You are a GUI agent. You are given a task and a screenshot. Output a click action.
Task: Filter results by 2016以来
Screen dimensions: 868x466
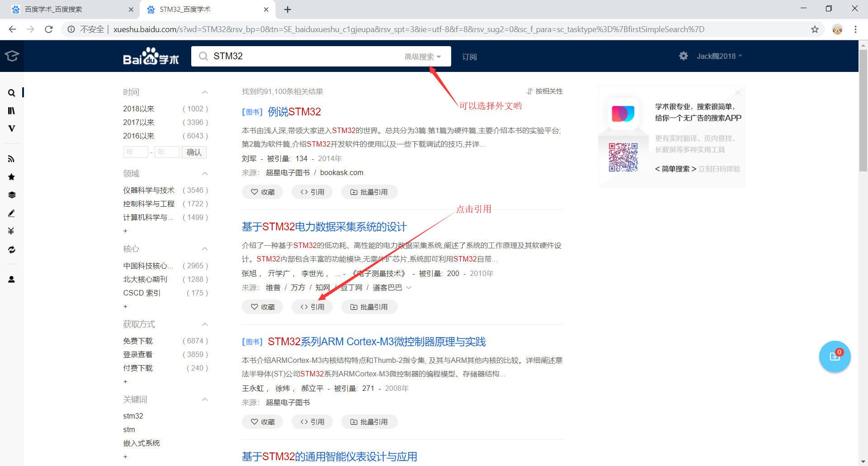(x=139, y=136)
